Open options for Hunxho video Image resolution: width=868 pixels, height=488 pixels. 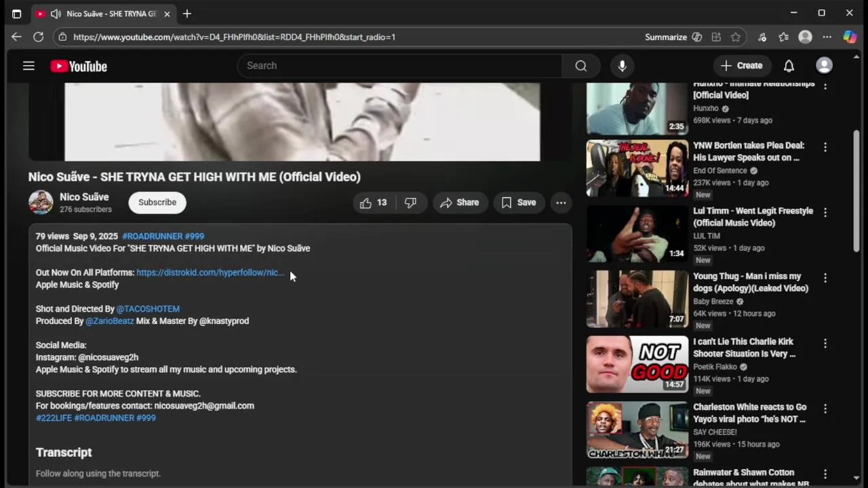click(825, 86)
